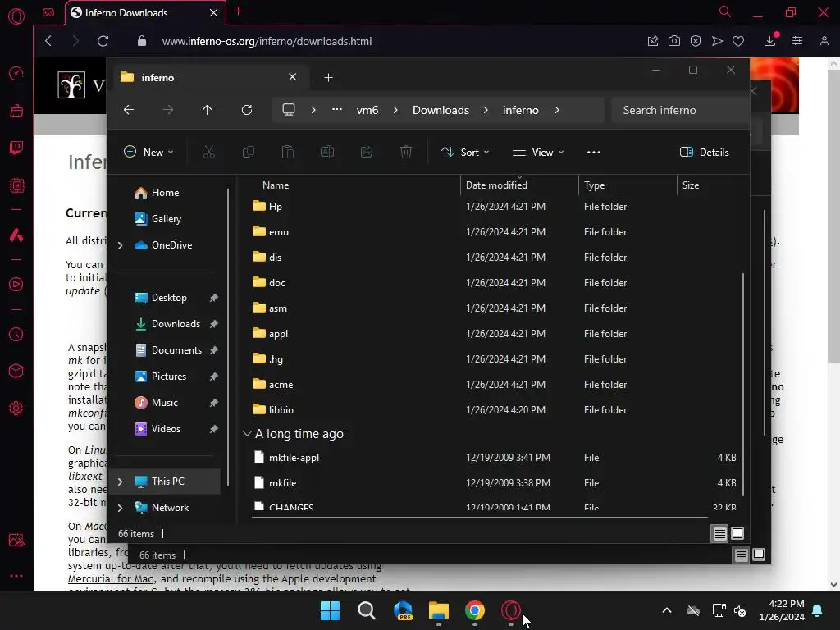Image resolution: width=840 pixels, height=630 pixels.
Task: Go up one folder level in Explorer
Action: tap(208, 110)
